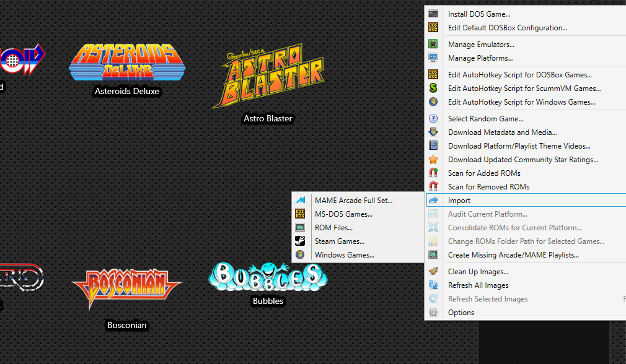Click the Steam logo icon in the submenu

click(300, 241)
